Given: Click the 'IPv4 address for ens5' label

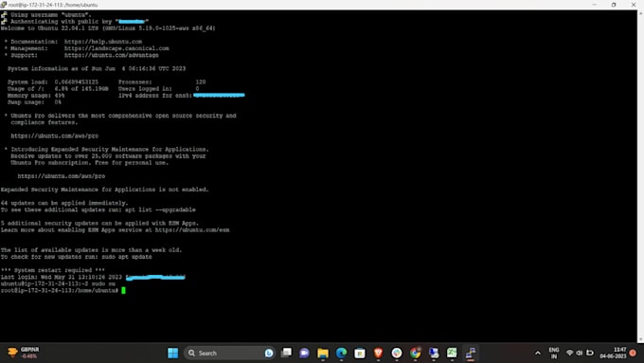Looking at the screenshot, I should (155, 96).
